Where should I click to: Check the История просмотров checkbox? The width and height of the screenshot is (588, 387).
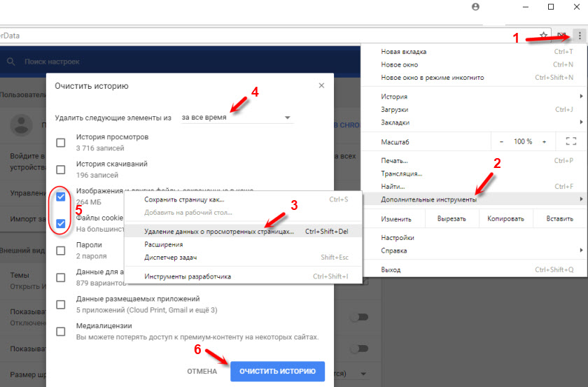61,142
